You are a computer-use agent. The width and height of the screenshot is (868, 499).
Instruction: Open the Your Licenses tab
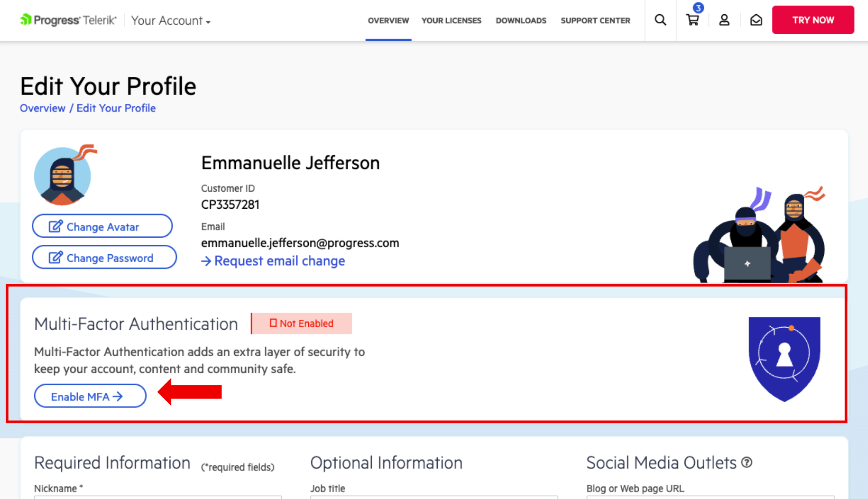(451, 20)
